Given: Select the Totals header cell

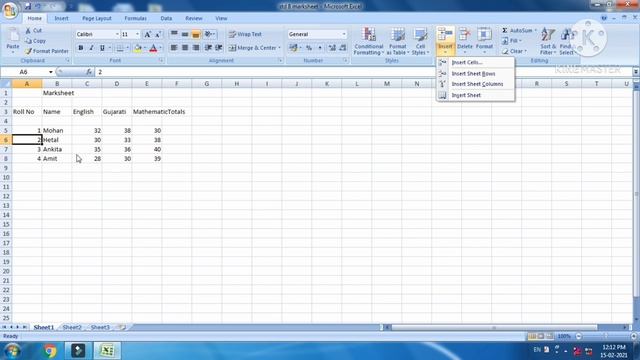Looking at the screenshot, I should (x=177, y=112).
